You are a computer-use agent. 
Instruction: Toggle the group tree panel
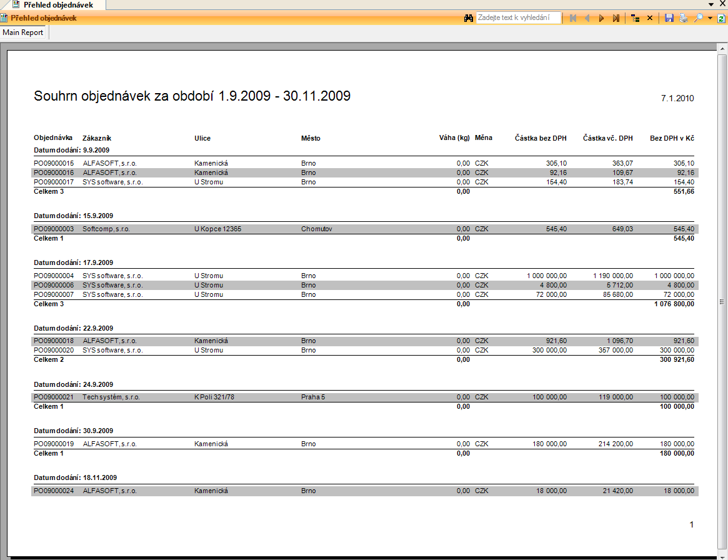click(x=635, y=18)
